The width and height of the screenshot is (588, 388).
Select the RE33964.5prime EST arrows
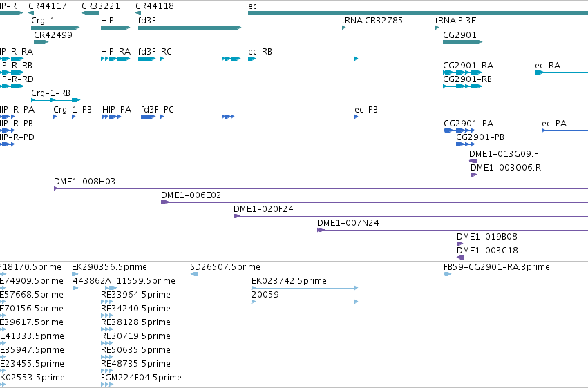[107, 302]
